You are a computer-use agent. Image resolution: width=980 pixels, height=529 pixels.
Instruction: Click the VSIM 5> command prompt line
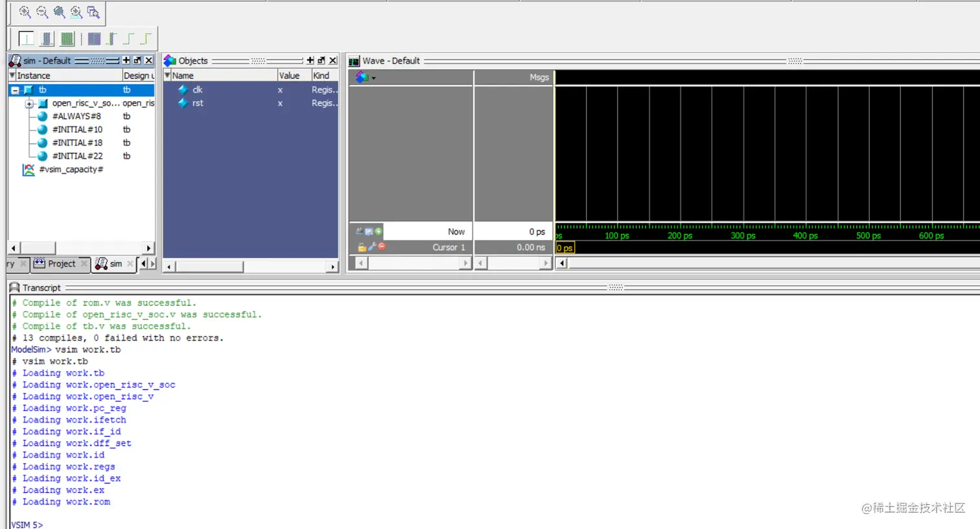[27, 524]
